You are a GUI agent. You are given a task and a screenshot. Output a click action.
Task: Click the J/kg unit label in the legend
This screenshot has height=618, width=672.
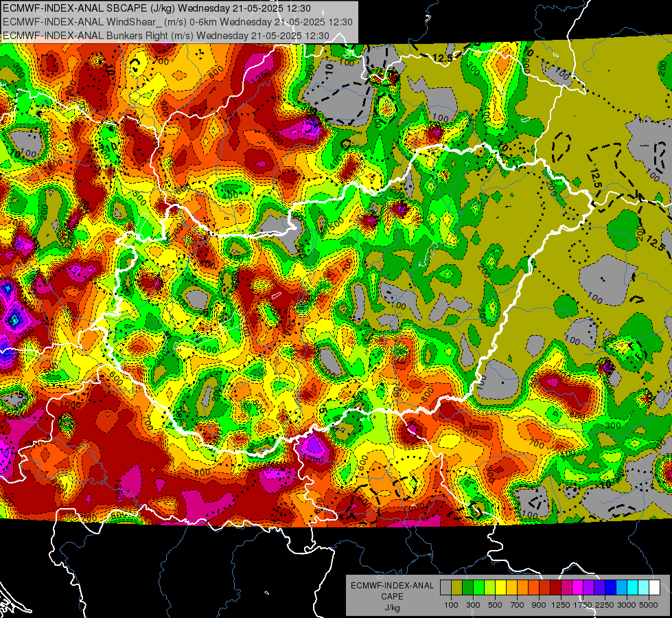click(x=392, y=608)
